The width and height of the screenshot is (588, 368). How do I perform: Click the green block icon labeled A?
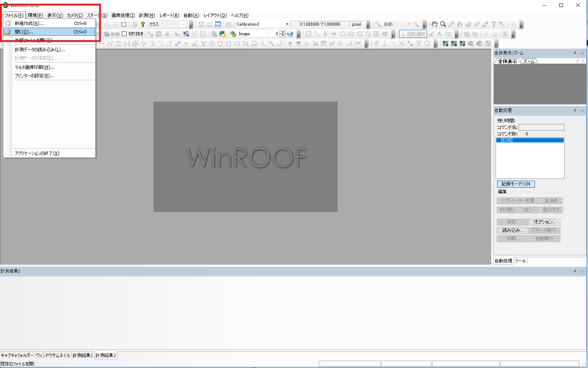pos(445,43)
